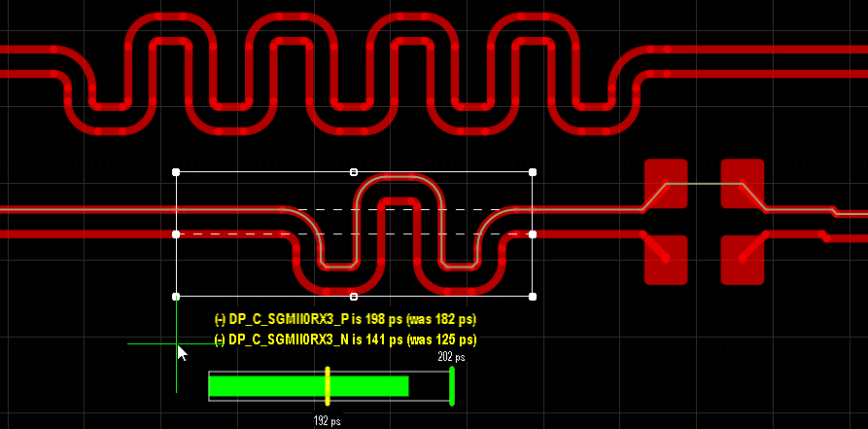The width and height of the screenshot is (868, 429).
Task: Click top-right corner handle of selection box
Action: pyautogui.click(x=533, y=172)
